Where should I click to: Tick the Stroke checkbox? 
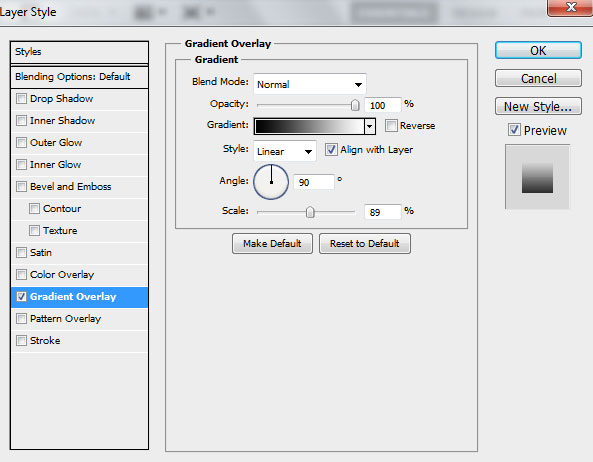coord(22,340)
